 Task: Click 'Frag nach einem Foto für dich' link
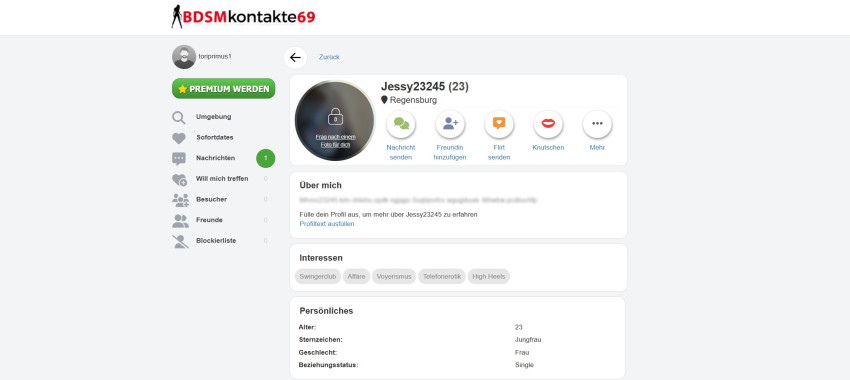tap(335, 141)
